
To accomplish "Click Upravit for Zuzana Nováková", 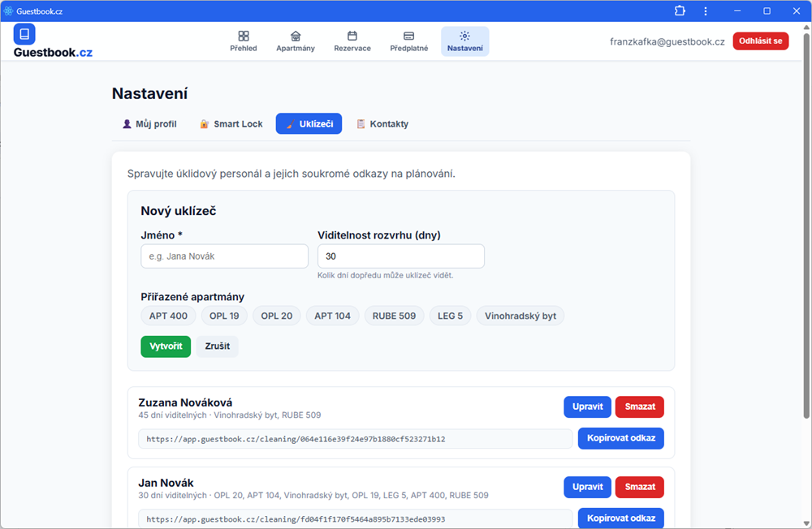I will [x=587, y=406].
